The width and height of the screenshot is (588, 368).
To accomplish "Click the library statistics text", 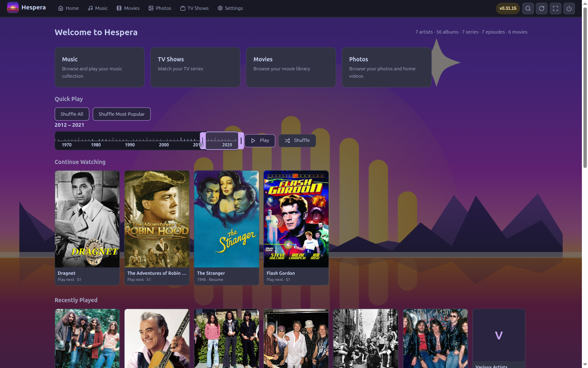I will (471, 32).
